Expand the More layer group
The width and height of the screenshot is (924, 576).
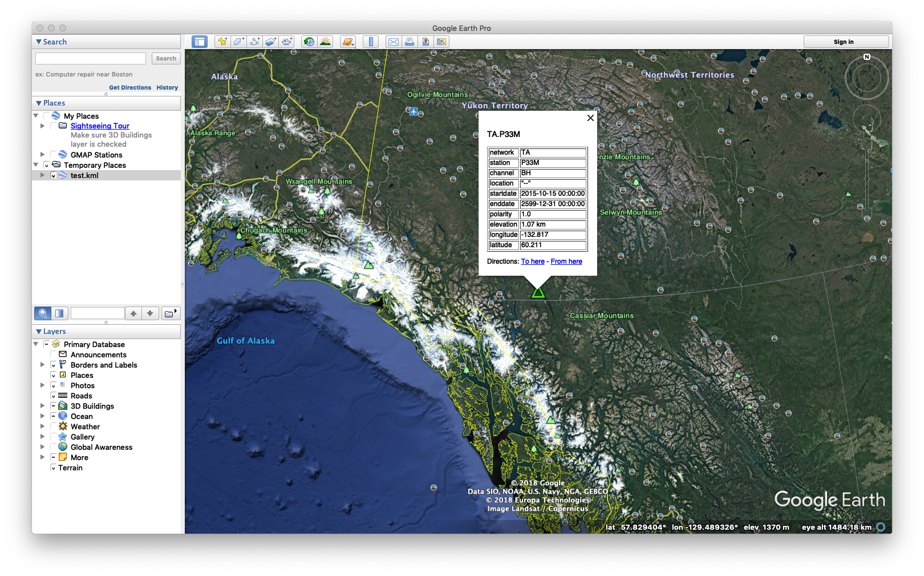pyautogui.click(x=42, y=457)
